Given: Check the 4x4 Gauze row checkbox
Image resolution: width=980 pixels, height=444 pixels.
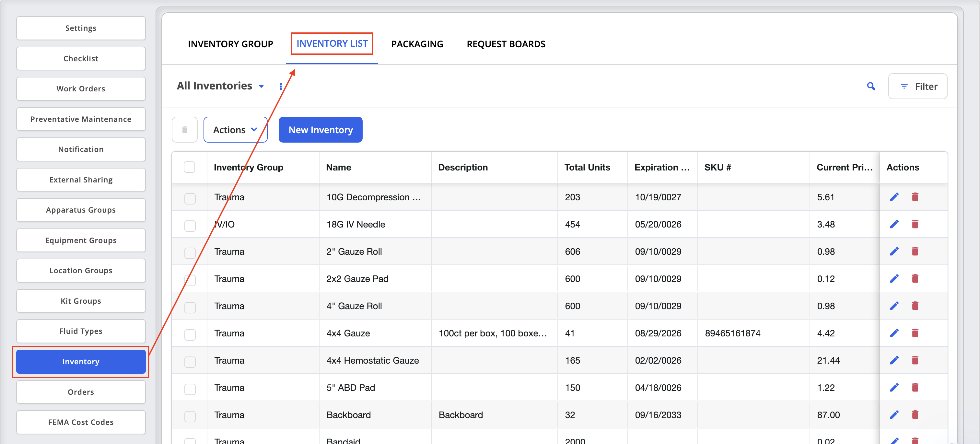Looking at the screenshot, I should pyautogui.click(x=190, y=334).
